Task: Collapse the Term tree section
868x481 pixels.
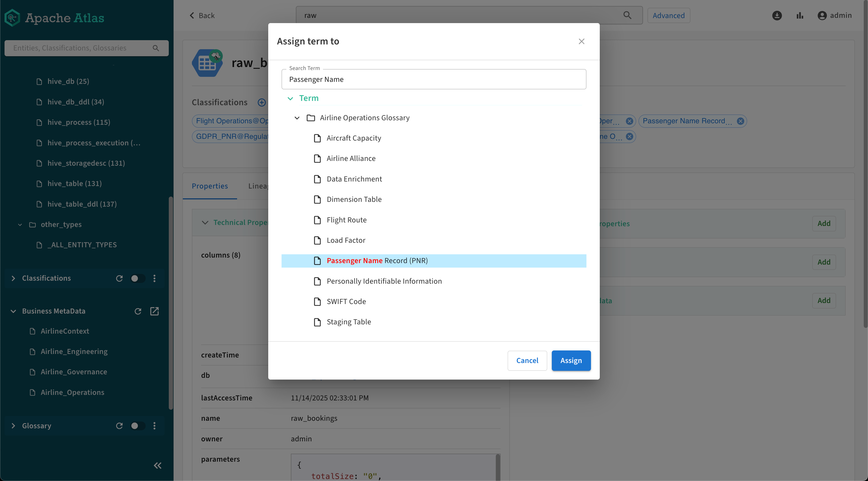Action: pos(290,98)
